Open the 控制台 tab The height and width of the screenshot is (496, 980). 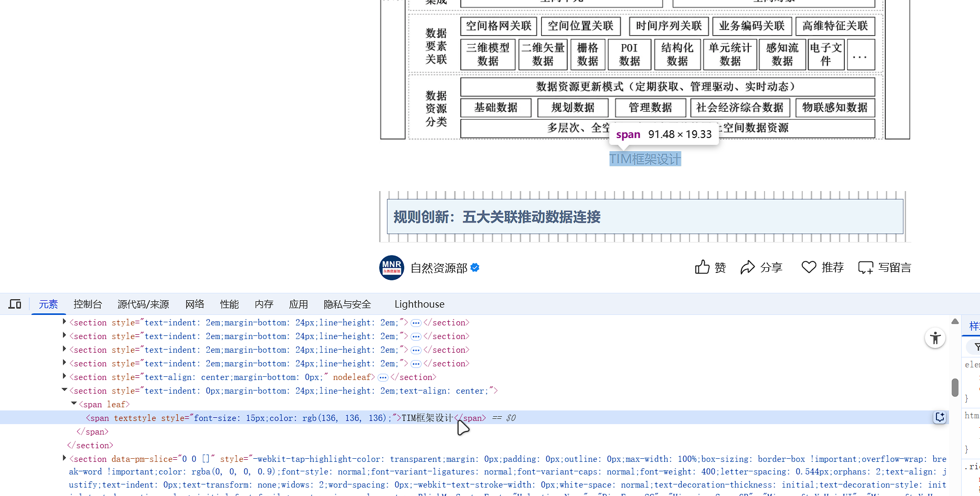click(x=88, y=304)
